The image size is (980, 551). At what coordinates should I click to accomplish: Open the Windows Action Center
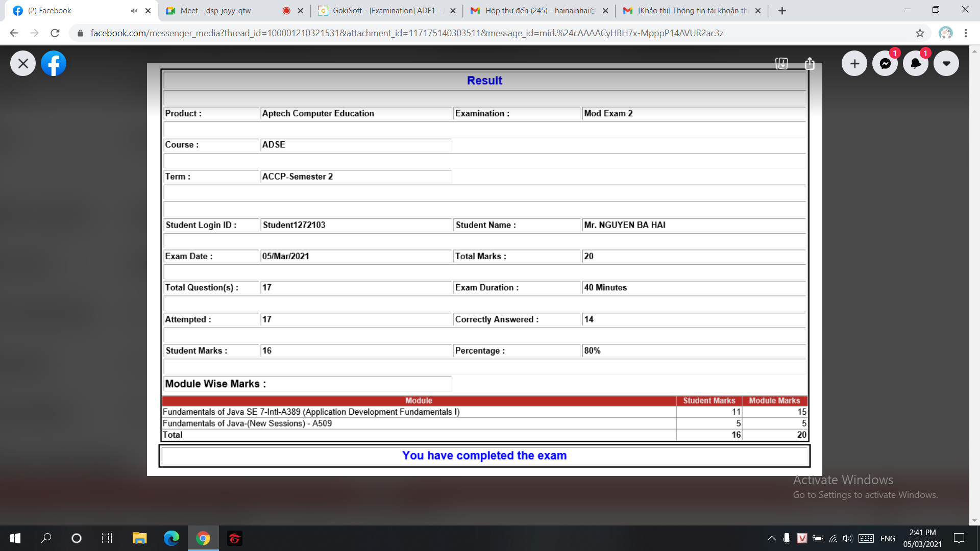[959, 538]
